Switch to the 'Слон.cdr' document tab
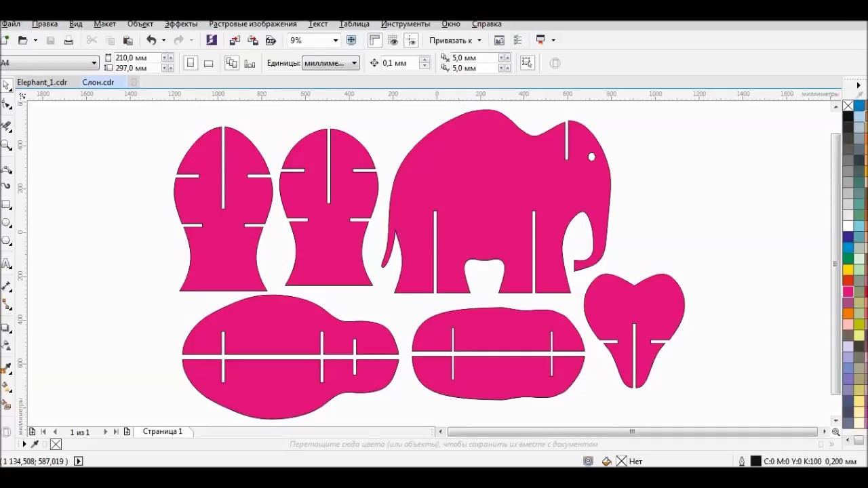 coord(98,82)
